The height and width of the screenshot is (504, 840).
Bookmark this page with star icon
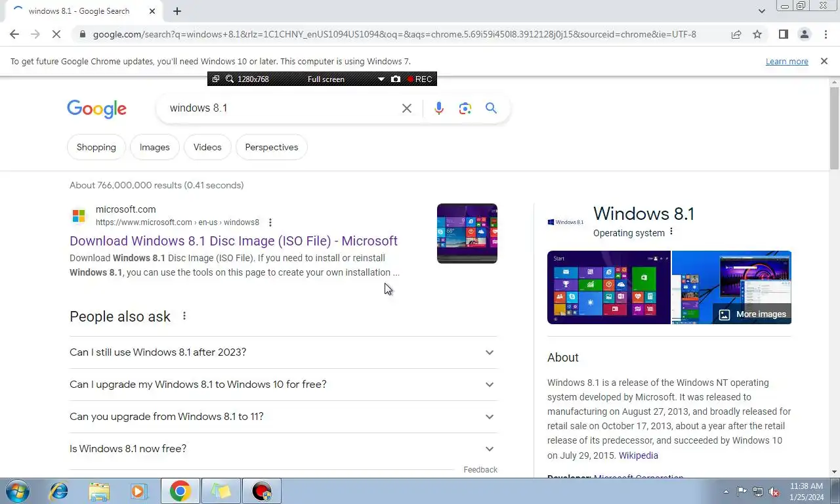click(757, 34)
